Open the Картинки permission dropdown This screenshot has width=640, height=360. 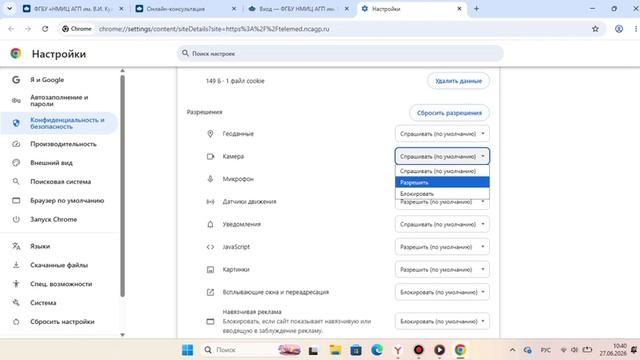click(442, 269)
